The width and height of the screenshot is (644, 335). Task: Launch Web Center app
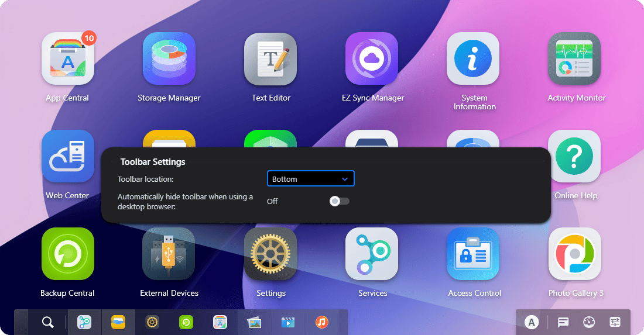point(68,156)
